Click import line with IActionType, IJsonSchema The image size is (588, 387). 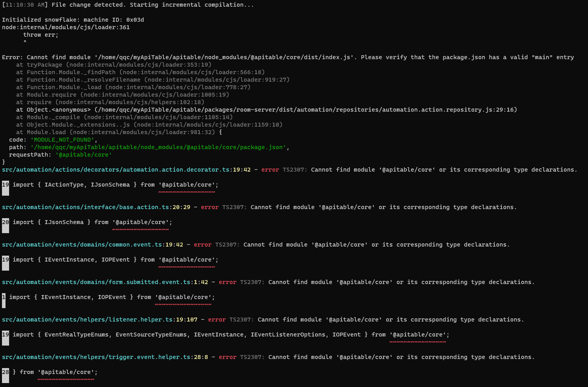(x=115, y=185)
